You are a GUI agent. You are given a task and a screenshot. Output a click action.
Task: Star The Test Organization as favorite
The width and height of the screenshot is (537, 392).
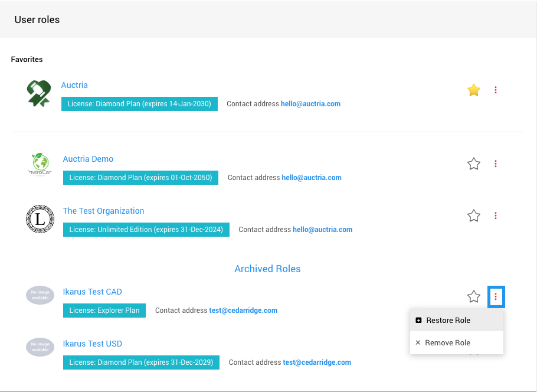coord(473,215)
